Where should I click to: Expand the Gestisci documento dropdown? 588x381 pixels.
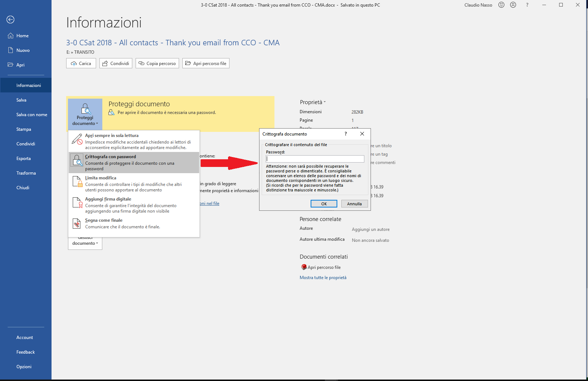(x=85, y=243)
